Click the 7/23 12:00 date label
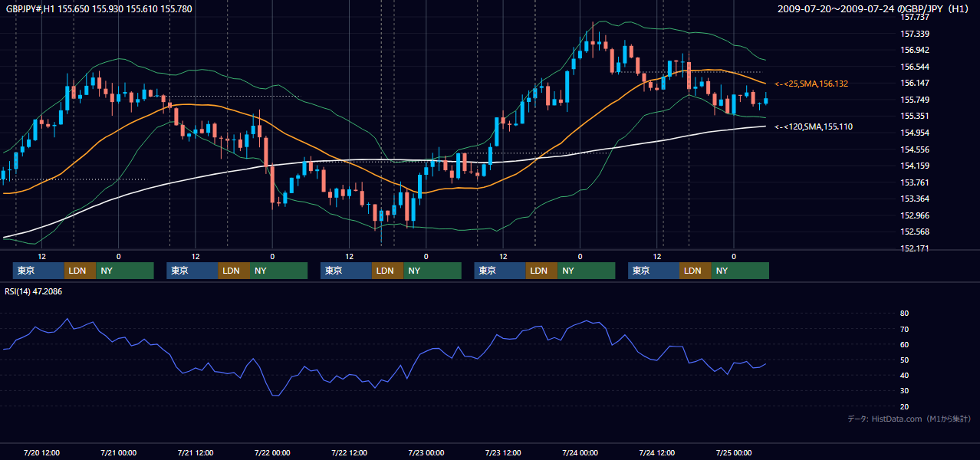Viewport: 980px width, 460px height. click(503, 452)
